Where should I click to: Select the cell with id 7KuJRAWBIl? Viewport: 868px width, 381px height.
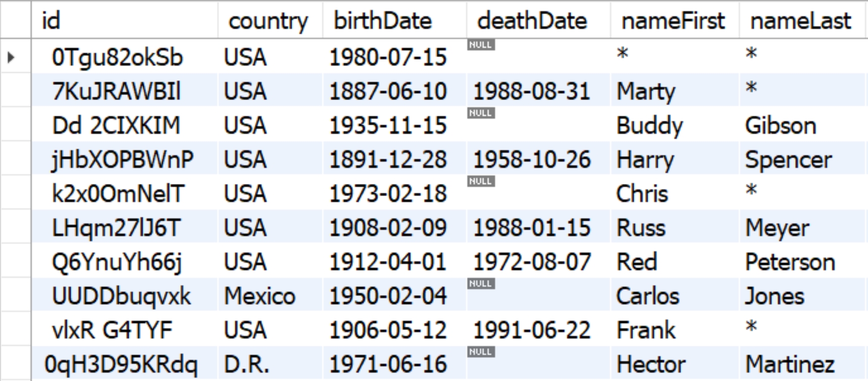116,91
